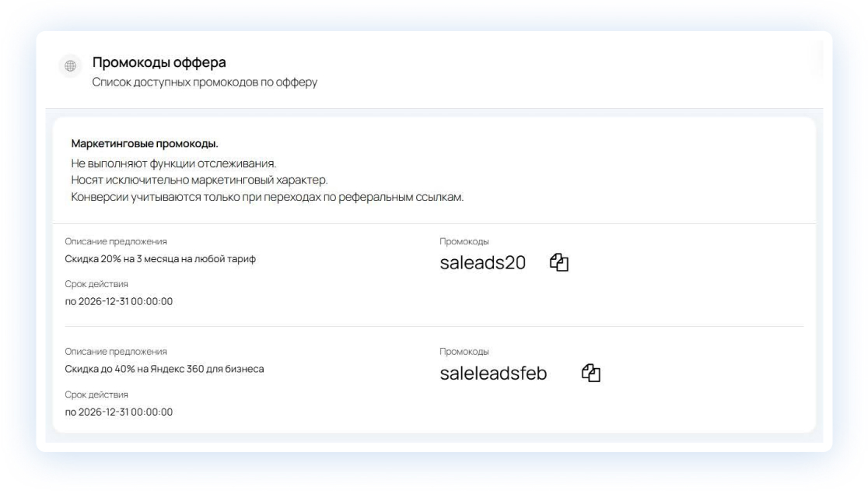The height and width of the screenshot is (491, 868).
Task: Click line Не выполняют функции отслеживания
Action: (x=173, y=163)
